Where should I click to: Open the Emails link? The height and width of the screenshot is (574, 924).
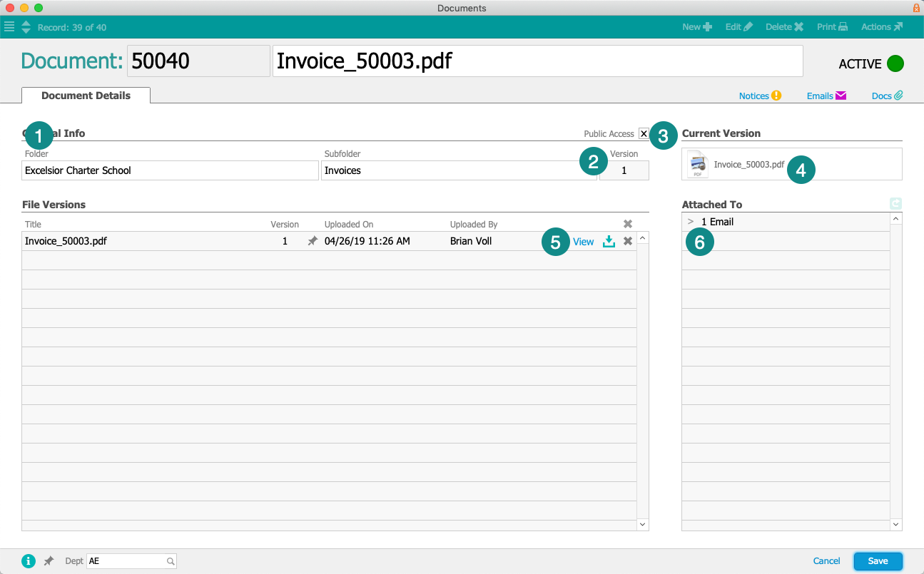click(826, 96)
